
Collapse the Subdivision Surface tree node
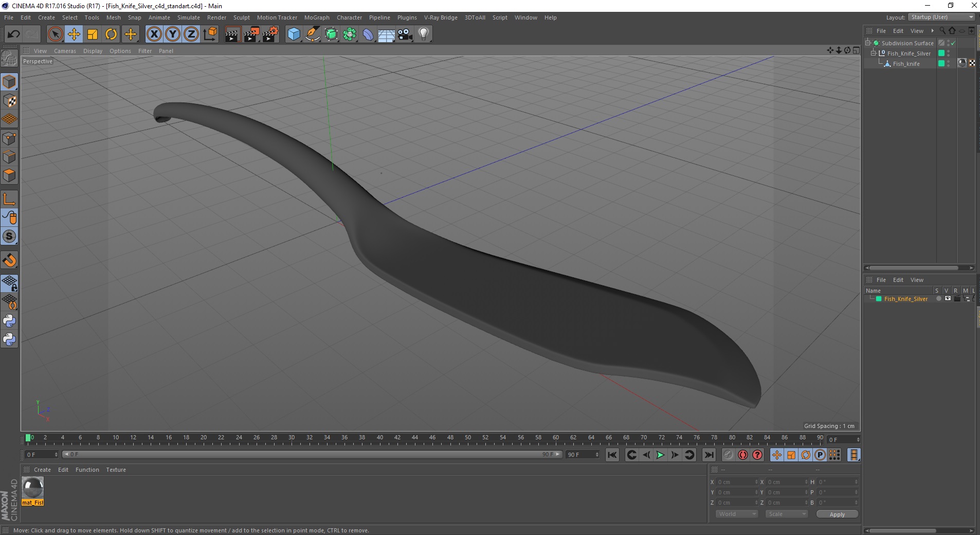click(x=868, y=43)
